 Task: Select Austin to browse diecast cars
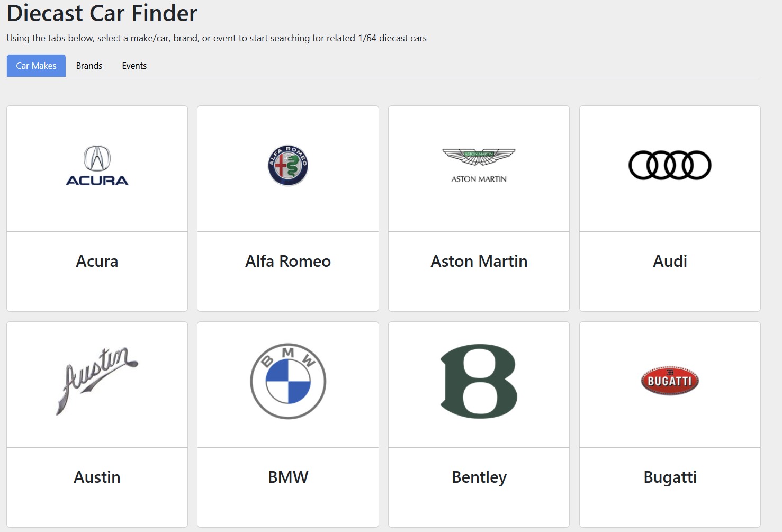97,476
